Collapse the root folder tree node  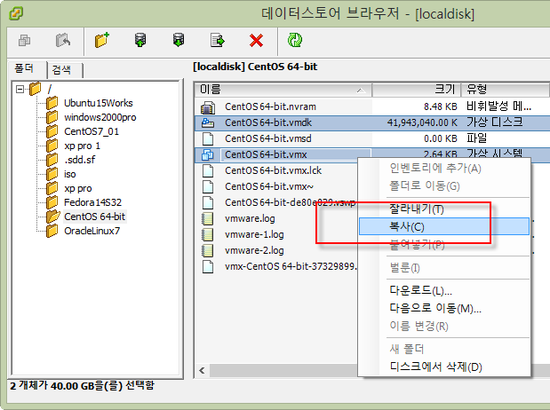[x=20, y=89]
